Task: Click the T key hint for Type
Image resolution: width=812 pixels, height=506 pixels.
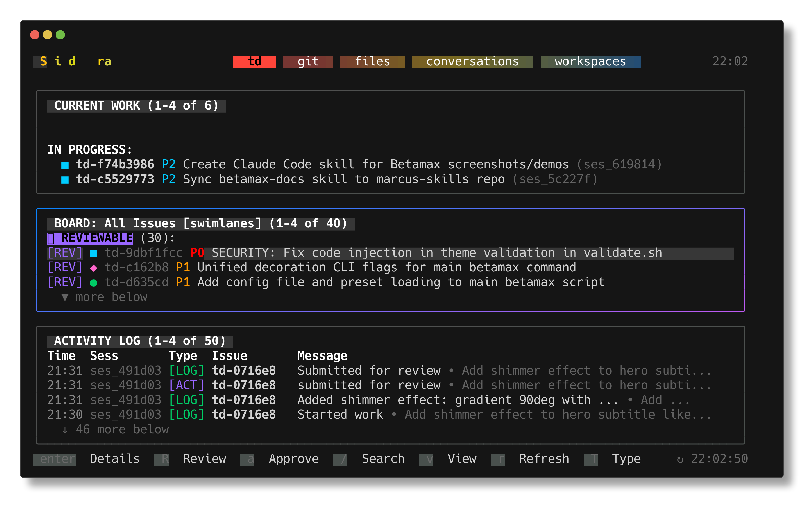Action: (x=590, y=459)
